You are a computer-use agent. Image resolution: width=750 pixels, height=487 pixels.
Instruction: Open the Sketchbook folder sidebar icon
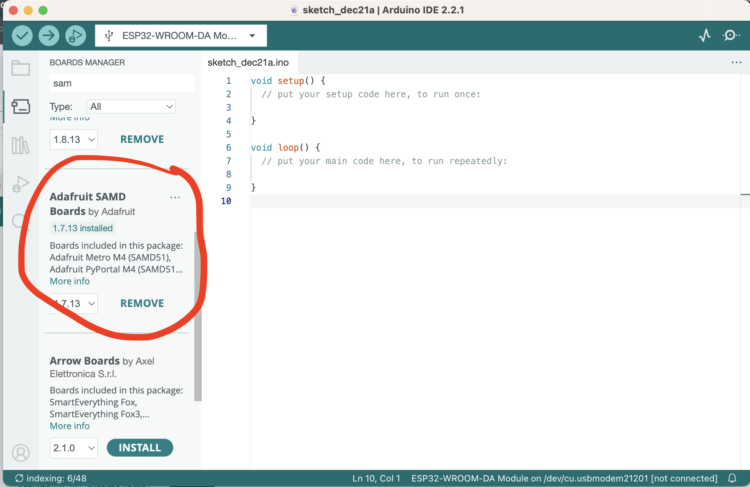coord(21,68)
